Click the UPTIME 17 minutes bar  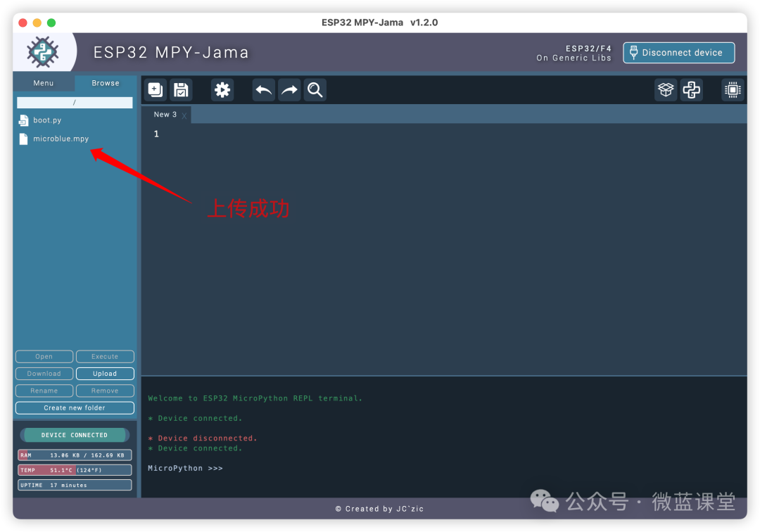coord(75,485)
